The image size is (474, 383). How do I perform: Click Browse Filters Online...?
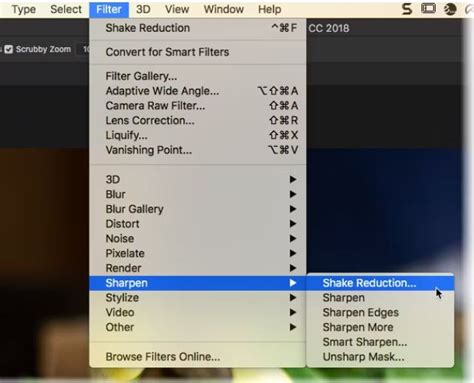click(198, 357)
